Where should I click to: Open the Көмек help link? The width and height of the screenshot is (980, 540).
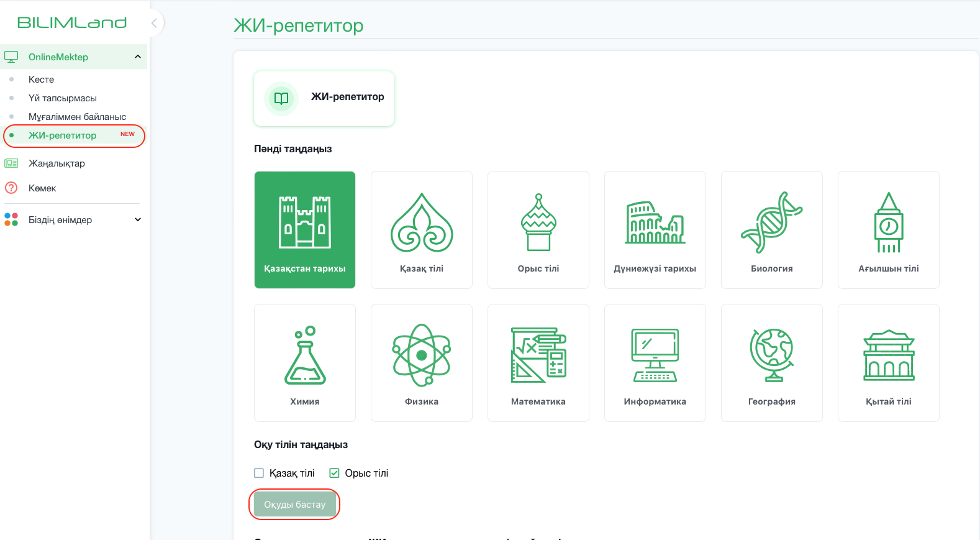click(42, 188)
